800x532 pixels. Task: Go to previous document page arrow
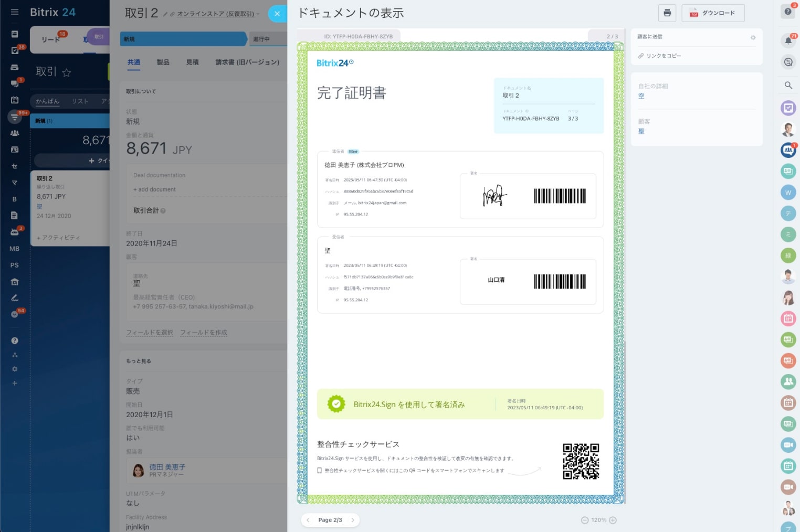(x=308, y=520)
